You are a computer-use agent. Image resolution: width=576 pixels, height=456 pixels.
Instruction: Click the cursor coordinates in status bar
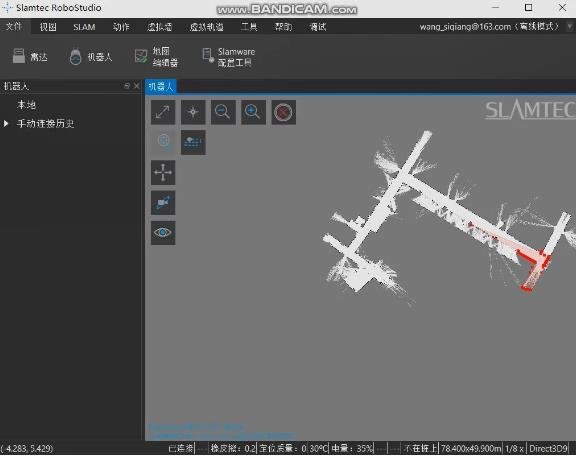27,449
